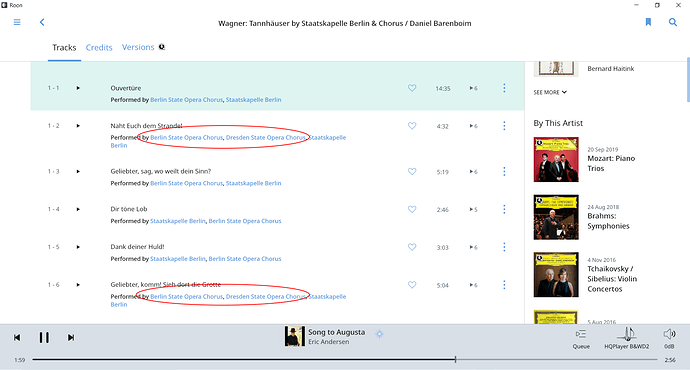Open Mozart: Piano Trios title link
Image resolution: width=690 pixels, height=370 pixels.
(x=611, y=163)
